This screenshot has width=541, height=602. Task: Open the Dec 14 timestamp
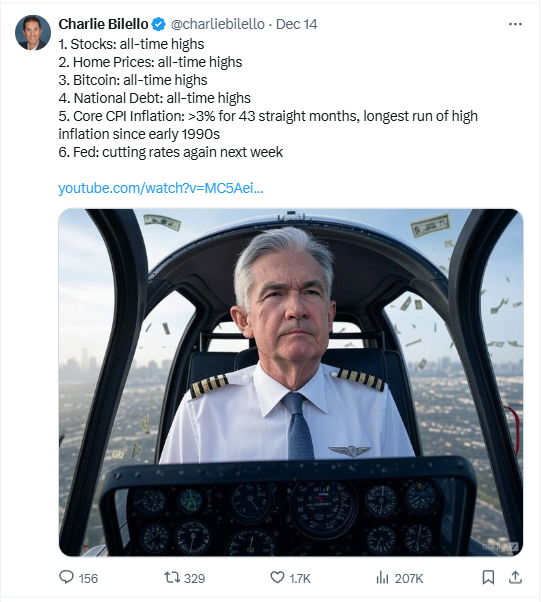[x=296, y=24]
